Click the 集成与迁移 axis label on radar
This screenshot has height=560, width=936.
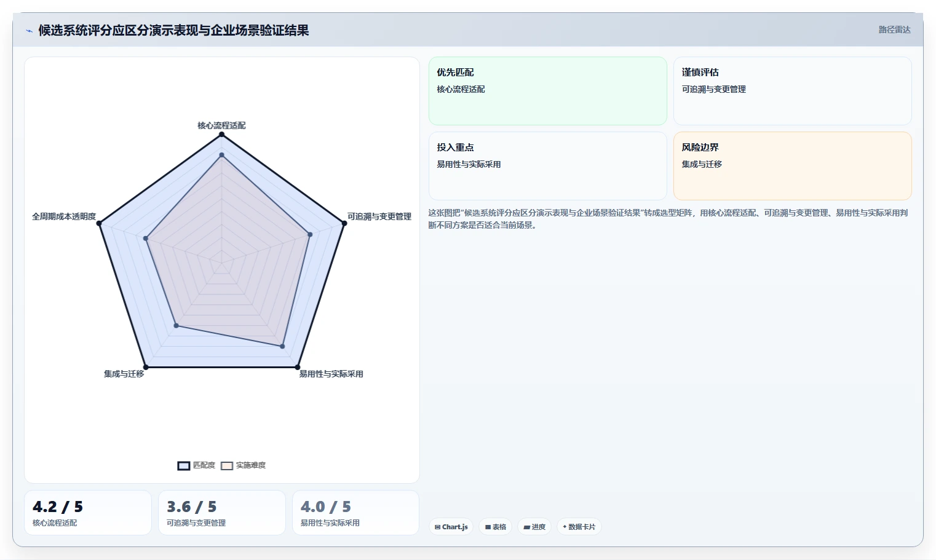pyautogui.click(x=124, y=374)
